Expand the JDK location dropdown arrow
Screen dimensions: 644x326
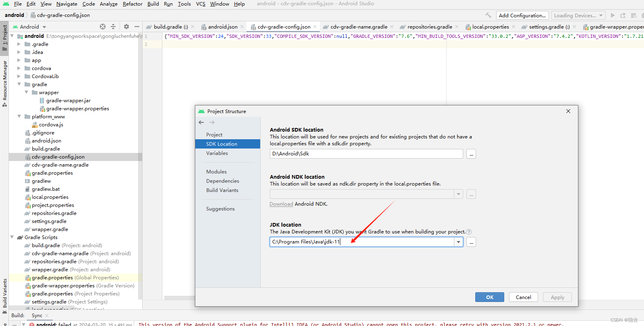tap(458, 242)
